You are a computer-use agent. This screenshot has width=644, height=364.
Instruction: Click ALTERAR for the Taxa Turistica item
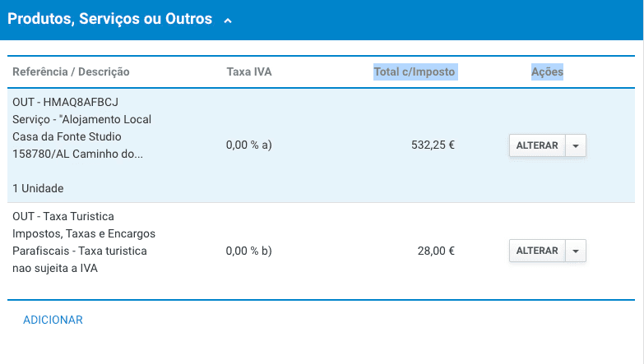537,251
